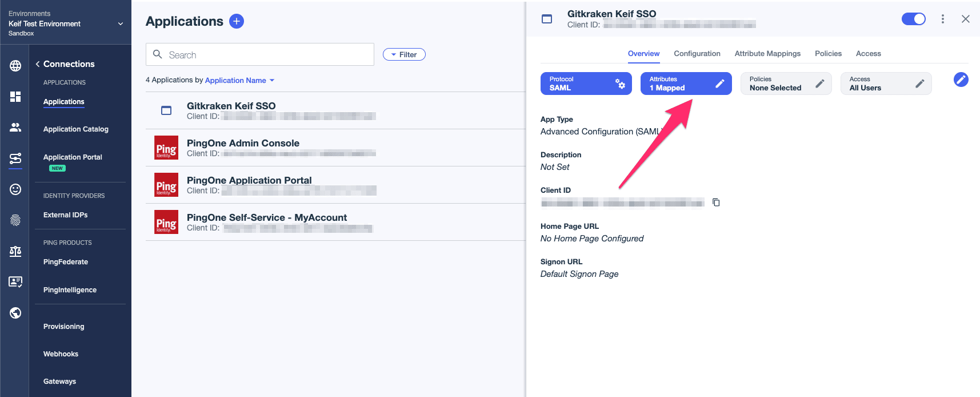The height and width of the screenshot is (397, 980).
Task: Add a new application with the plus icon
Action: point(237,21)
